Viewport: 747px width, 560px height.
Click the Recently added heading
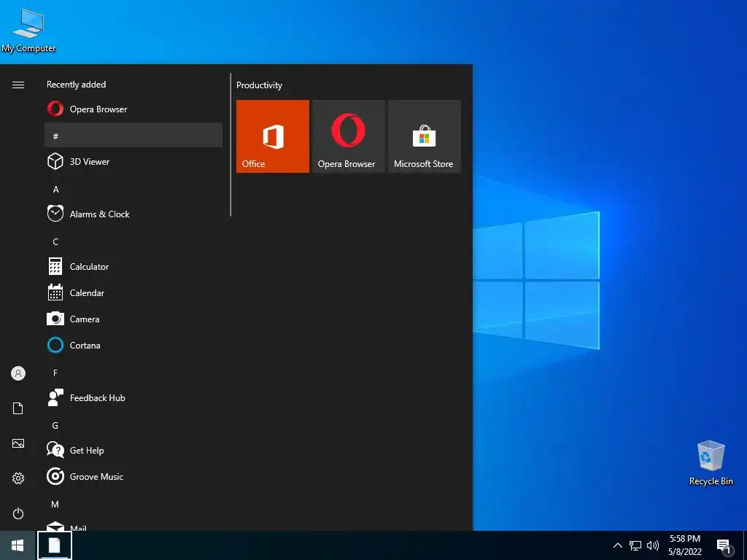(x=76, y=85)
